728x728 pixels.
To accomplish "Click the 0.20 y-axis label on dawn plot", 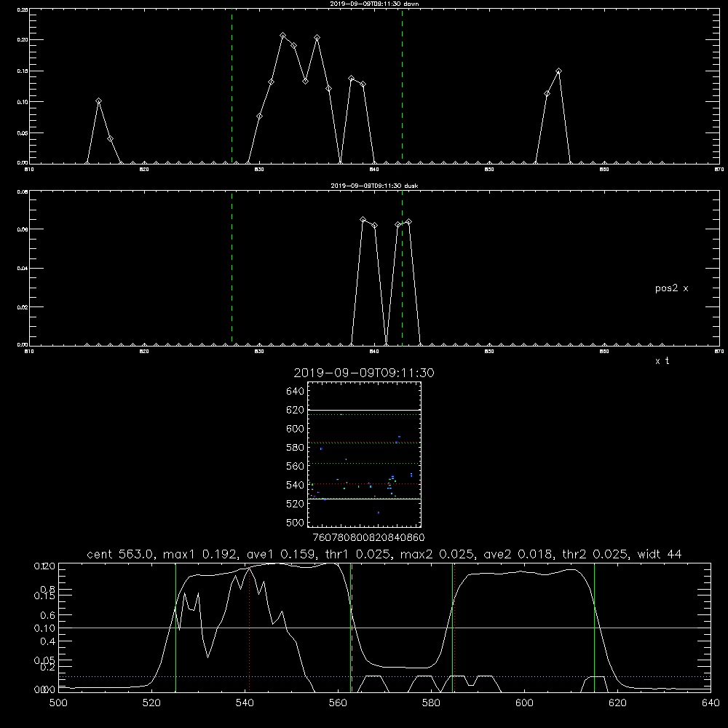I will (22, 40).
